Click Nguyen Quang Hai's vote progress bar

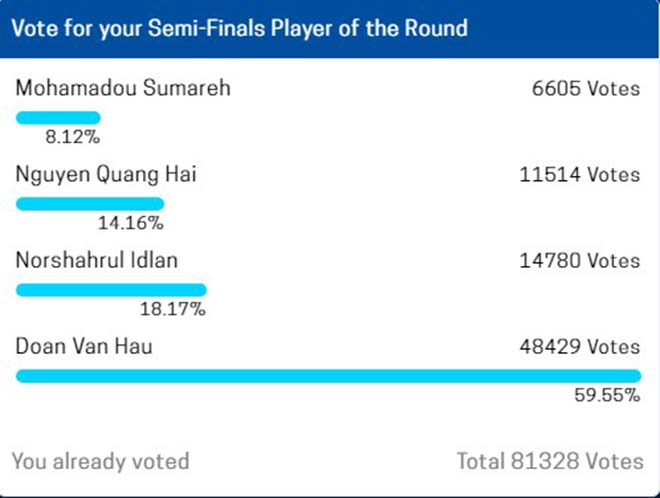pyautogui.click(x=90, y=203)
